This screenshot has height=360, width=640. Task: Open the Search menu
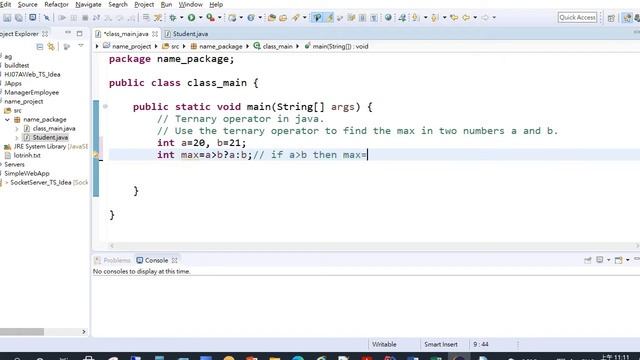click(118, 4)
